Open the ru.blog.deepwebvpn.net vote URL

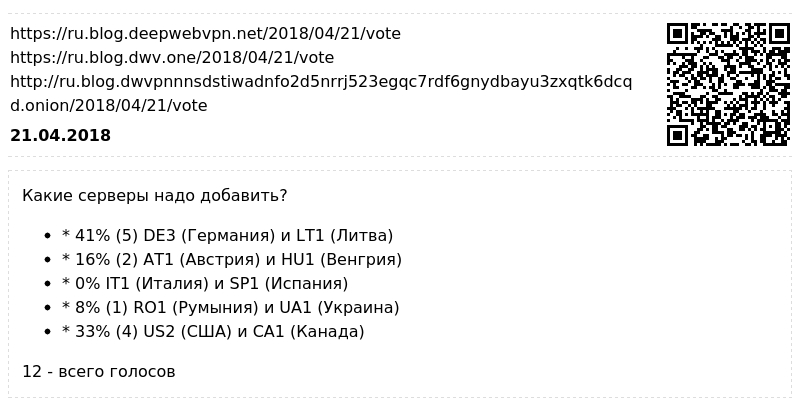point(206,34)
